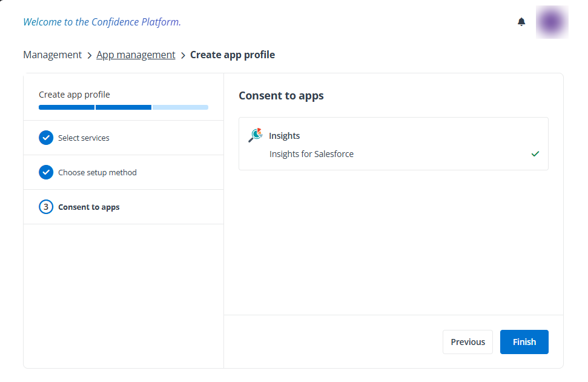
Task: Click the step 3 numbered circle
Action: pos(46,207)
